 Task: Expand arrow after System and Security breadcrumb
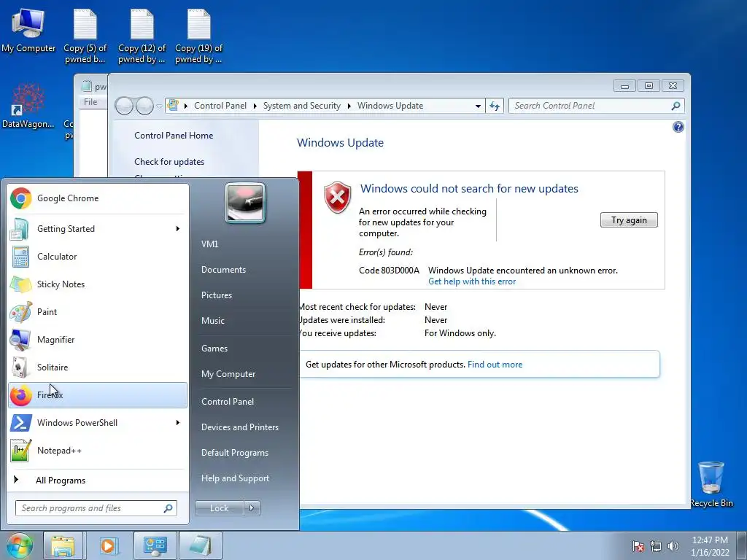click(349, 106)
